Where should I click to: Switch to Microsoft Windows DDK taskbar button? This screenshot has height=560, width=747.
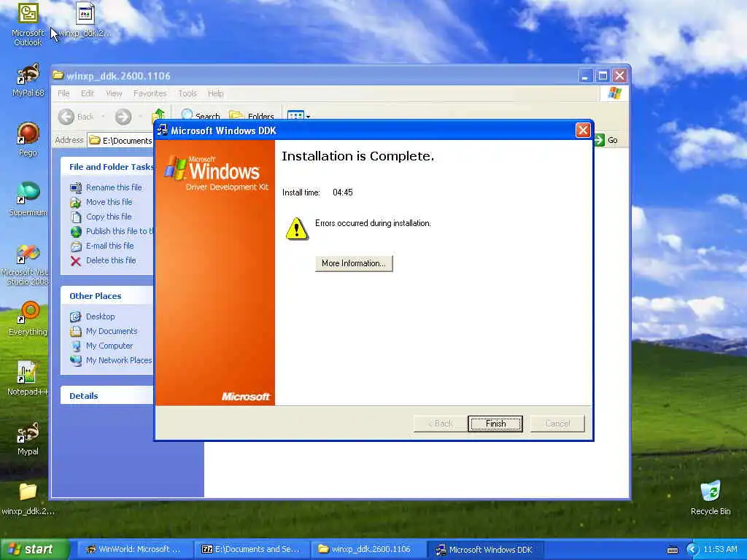tap(484, 549)
